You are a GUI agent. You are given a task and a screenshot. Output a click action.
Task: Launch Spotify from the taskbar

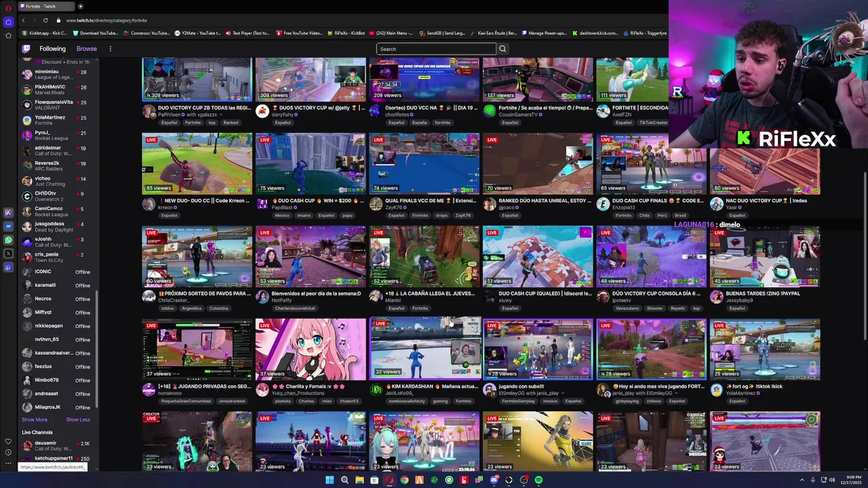tap(538, 480)
